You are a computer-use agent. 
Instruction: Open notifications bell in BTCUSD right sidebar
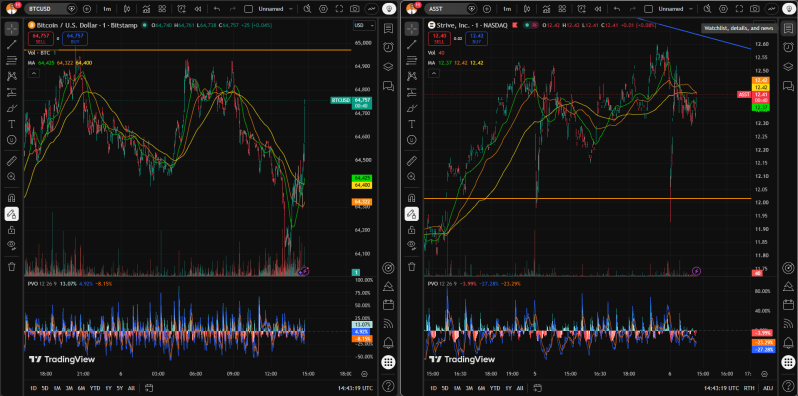(388, 342)
